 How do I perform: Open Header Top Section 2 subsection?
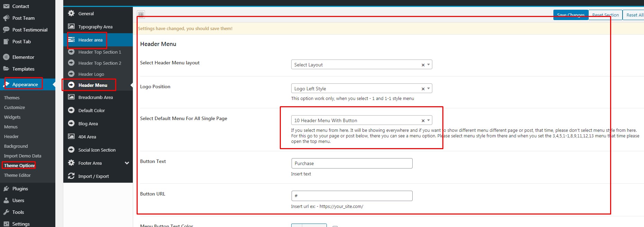[x=98, y=63]
